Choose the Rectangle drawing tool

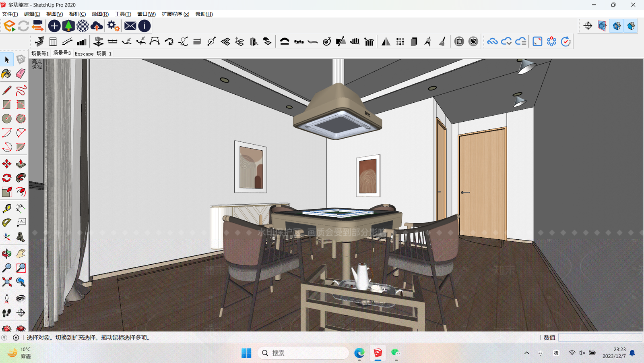click(7, 105)
